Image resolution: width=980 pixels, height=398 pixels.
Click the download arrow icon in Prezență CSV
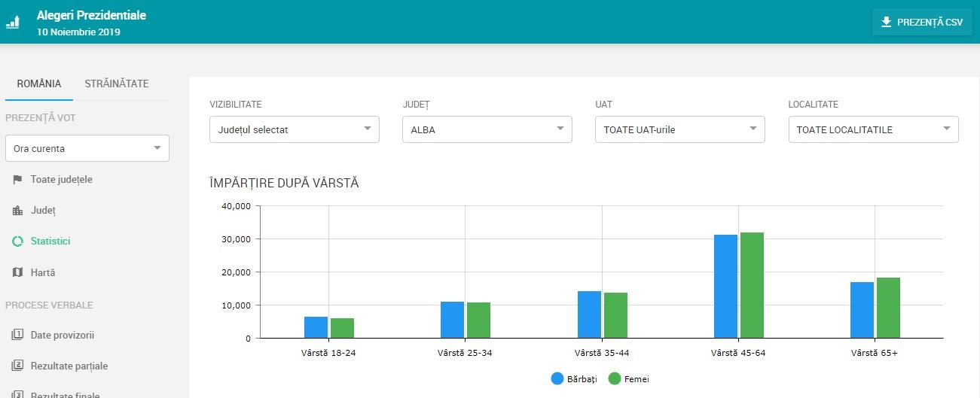886,22
